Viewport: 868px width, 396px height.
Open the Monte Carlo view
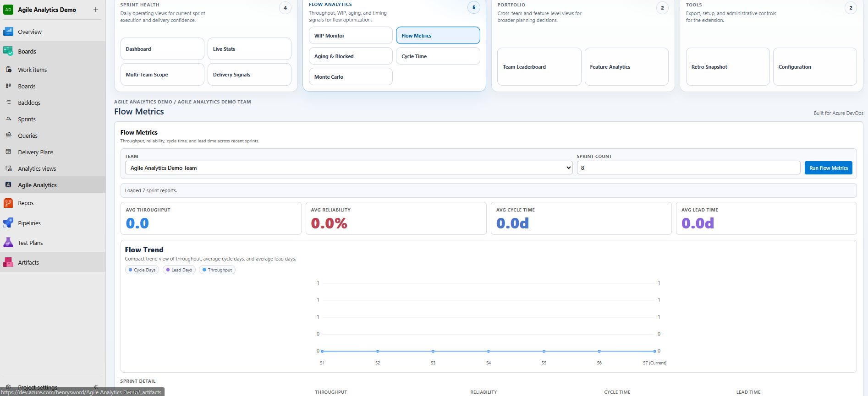pos(351,77)
